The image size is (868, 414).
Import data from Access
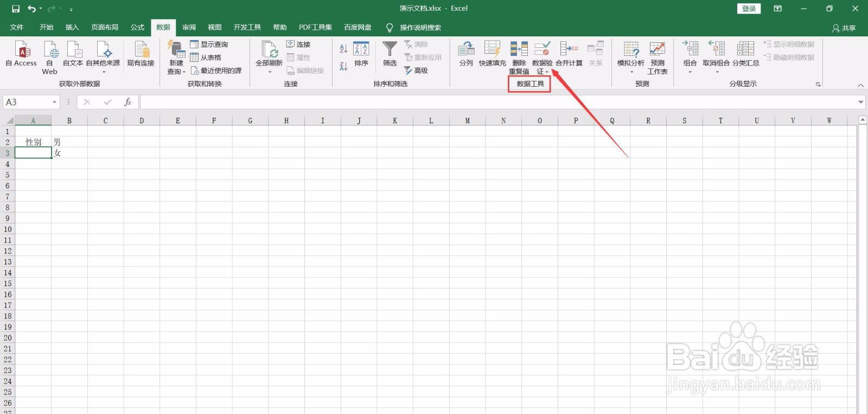point(21,54)
